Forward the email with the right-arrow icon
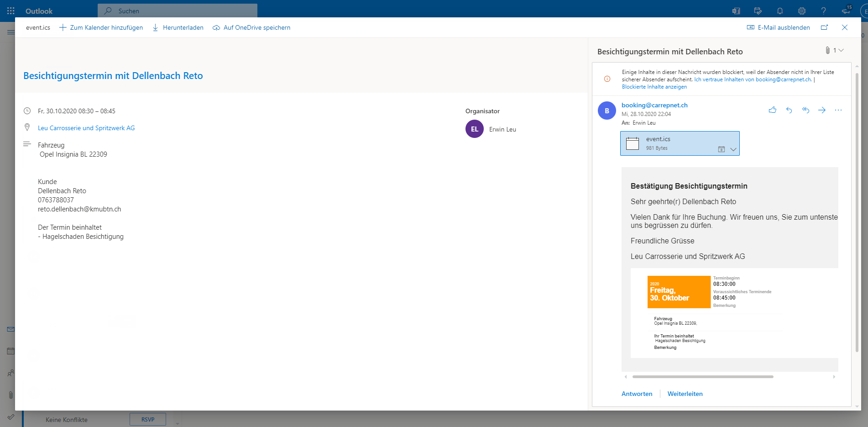The height and width of the screenshot is (427, 868). (x=822, y=110)
